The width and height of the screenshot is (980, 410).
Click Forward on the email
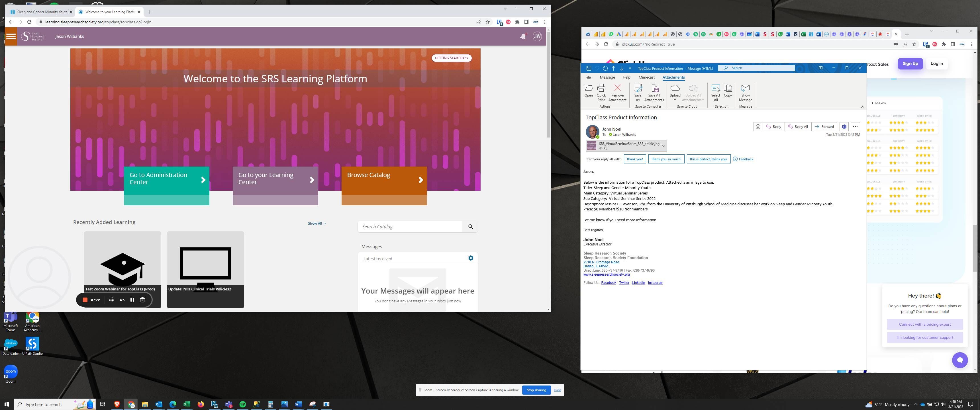[824, 127]
